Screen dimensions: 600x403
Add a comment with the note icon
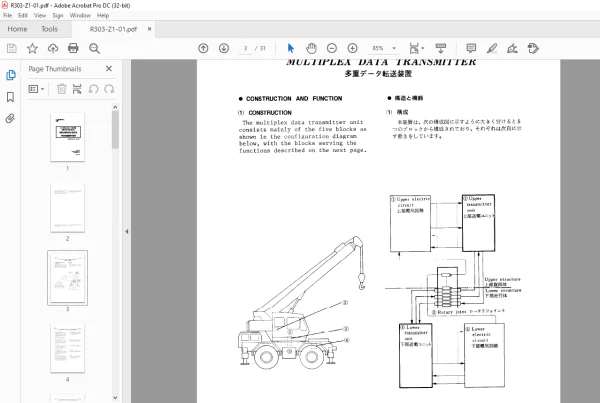click(x=471, y=48)
